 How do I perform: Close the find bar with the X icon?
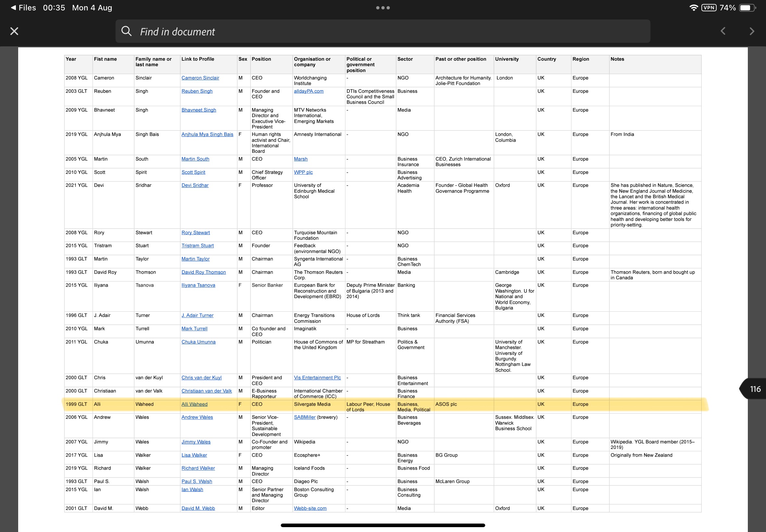tap(14, 31)
